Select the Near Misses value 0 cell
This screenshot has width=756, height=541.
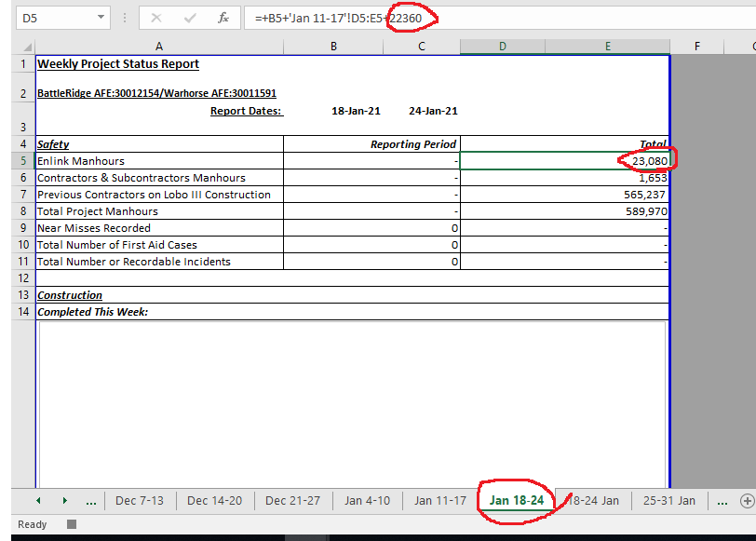point(371,228)
